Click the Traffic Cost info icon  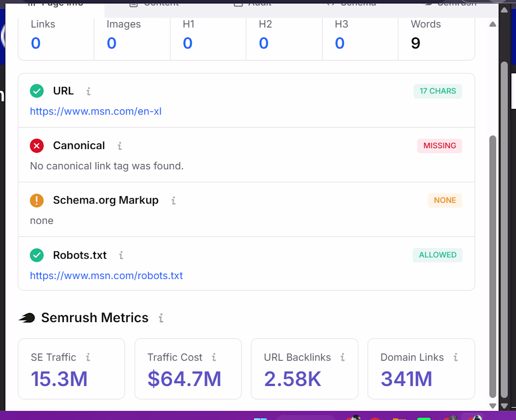(x=214, y=357)
